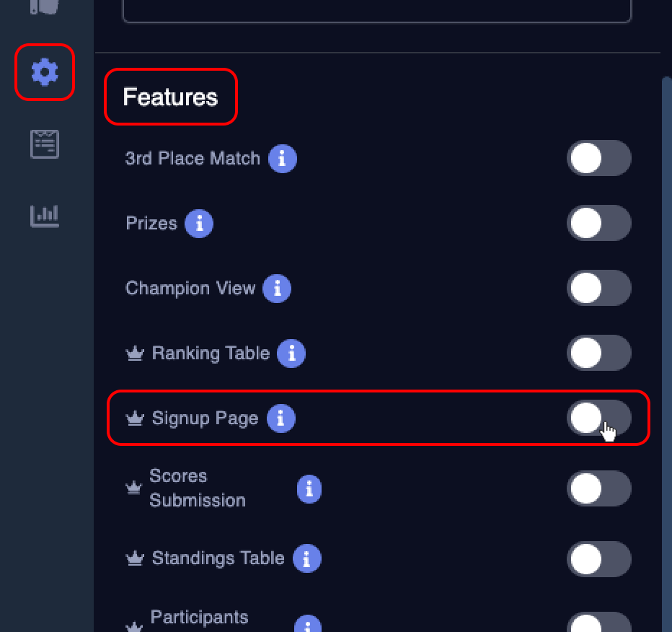Click the Standings Table info icon
672x632 pixels.
tap(306, 558)
